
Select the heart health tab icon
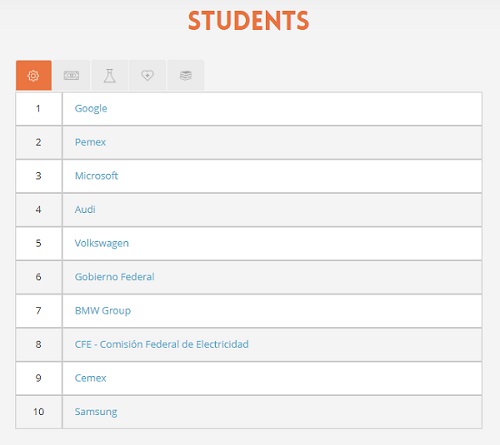(x=147, y=75)
